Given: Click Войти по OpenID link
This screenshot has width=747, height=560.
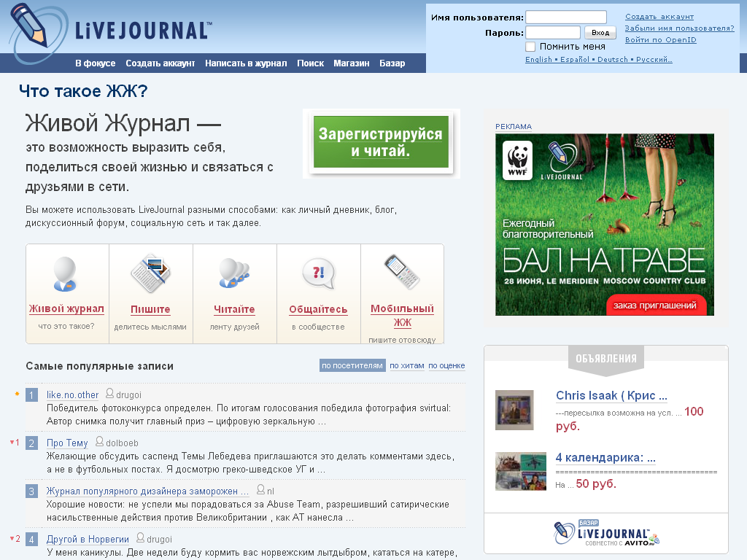Looking at the screenshot, I should (x=660, y=40).
